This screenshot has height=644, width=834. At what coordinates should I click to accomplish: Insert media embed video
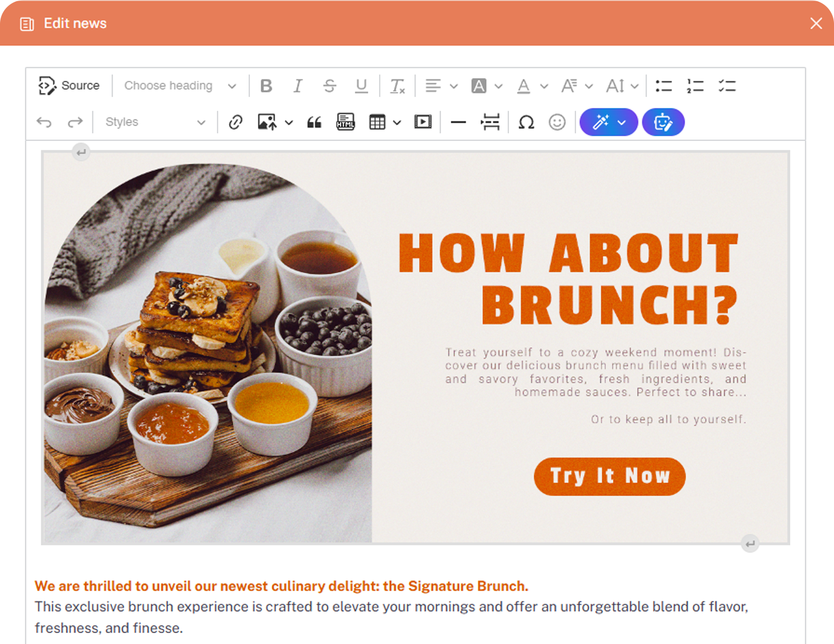coord(423,122)
